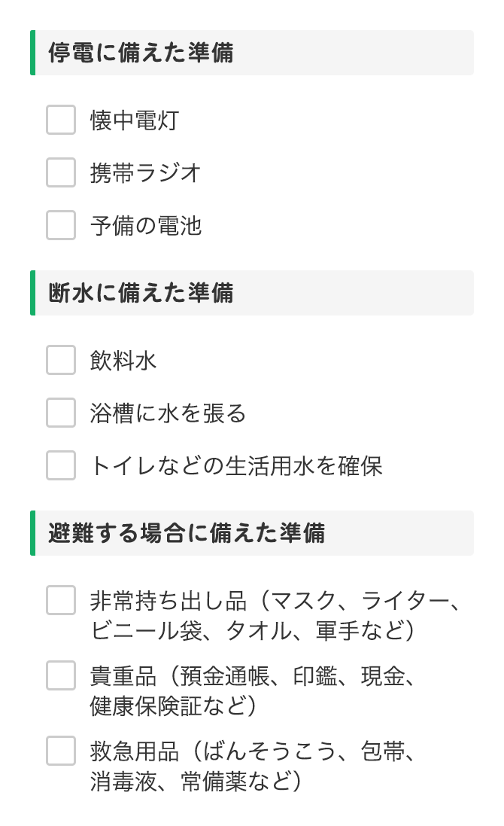This screenshot has height=826, width=504.
Task: Click the 停電に備えた準備 section header
Action: pyautogui.click(x=141, y=53)
